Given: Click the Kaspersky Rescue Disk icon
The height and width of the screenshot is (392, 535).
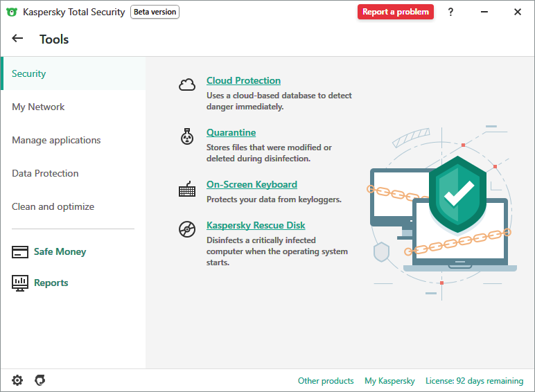Looking at the screenshot, I should (187, 229).
